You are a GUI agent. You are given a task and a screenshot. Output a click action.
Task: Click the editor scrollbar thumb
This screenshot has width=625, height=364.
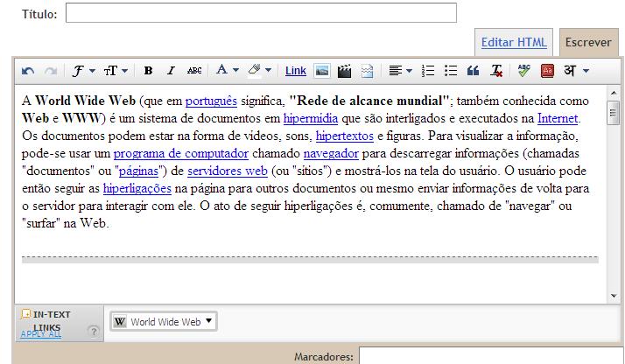(614, 113)
